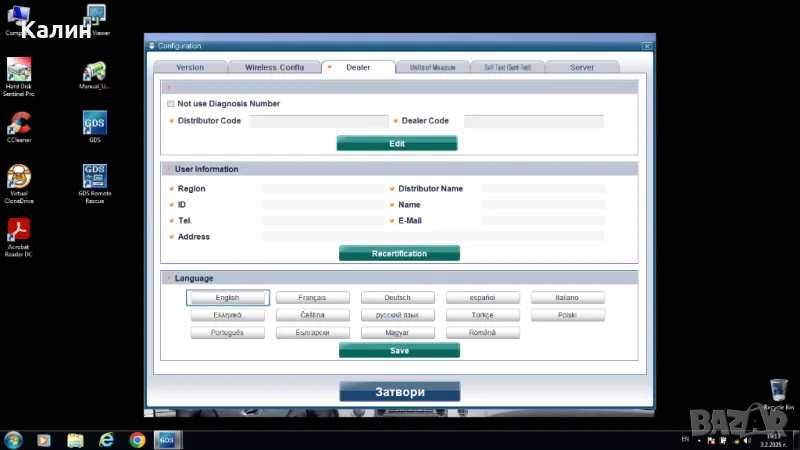Screen dimensions: 800x450
Task: Go to the Server tab
Action: 582,67
